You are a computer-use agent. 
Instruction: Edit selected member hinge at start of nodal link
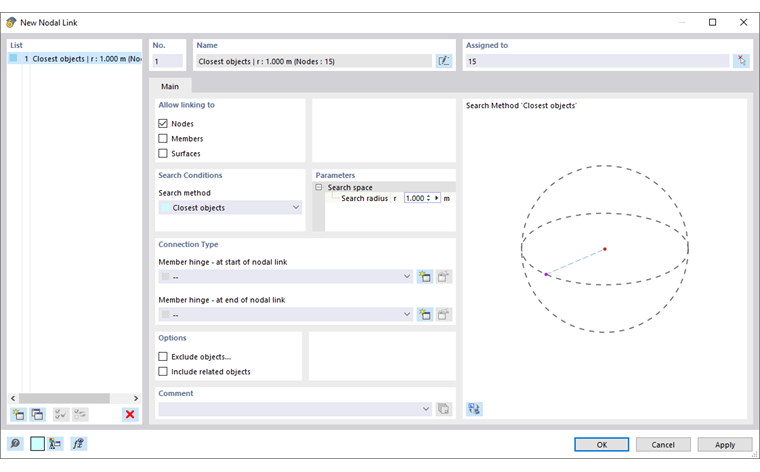coord(443,277)
